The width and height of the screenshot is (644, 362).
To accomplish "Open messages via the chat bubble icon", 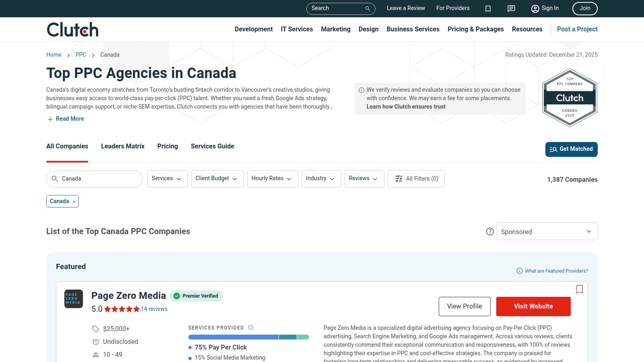I will [511, 8].
